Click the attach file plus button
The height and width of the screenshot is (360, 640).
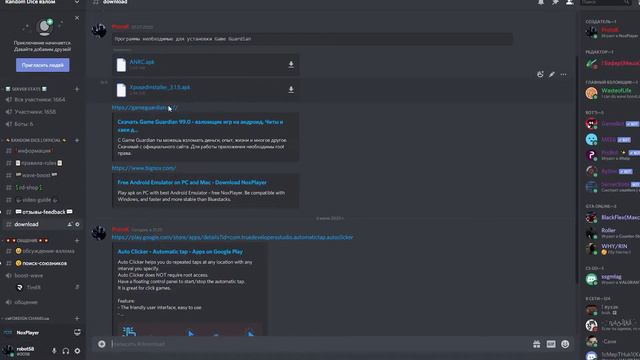click(102, 344)
